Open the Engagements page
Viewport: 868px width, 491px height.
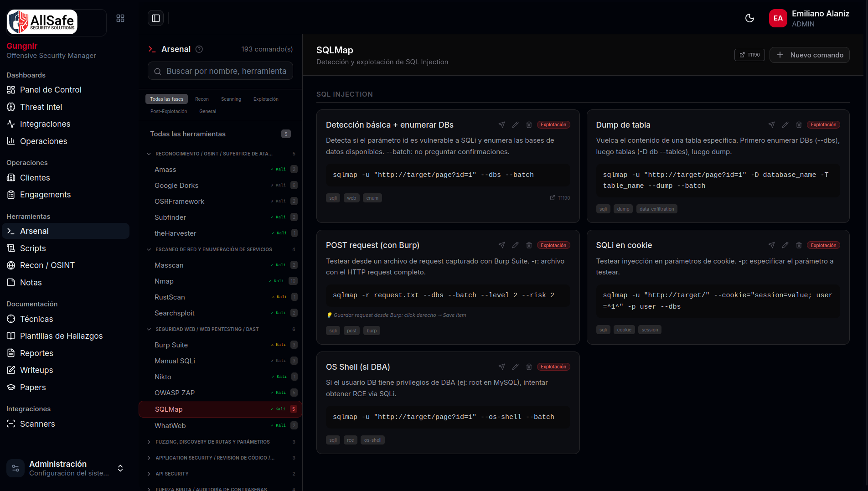pyautogui.click(x=66, y=195)
